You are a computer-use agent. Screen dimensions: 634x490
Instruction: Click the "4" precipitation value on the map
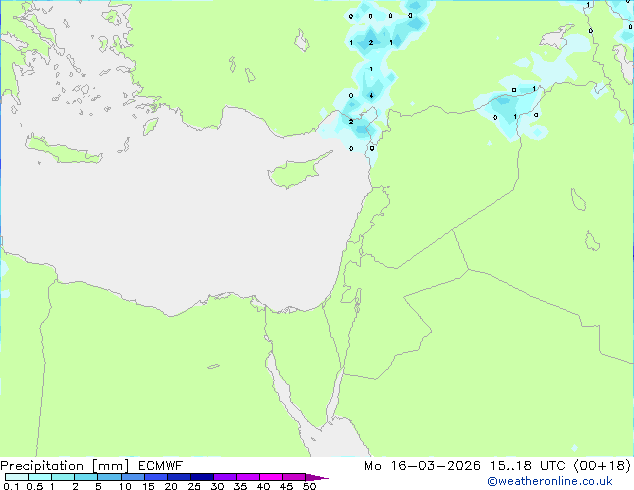[371, 96]
